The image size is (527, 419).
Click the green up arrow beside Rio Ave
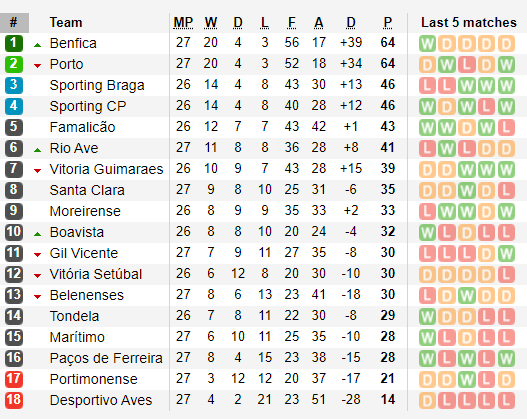tap(38, 150)
